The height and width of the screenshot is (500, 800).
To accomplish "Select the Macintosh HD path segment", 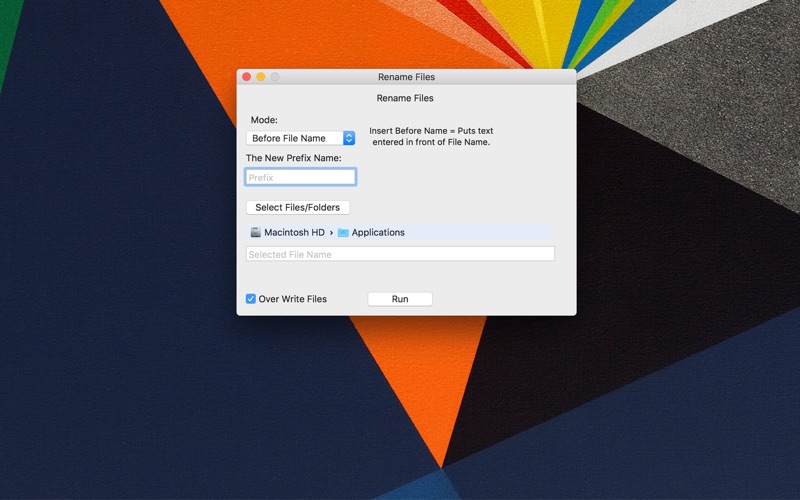I will [x=288, y=233].
